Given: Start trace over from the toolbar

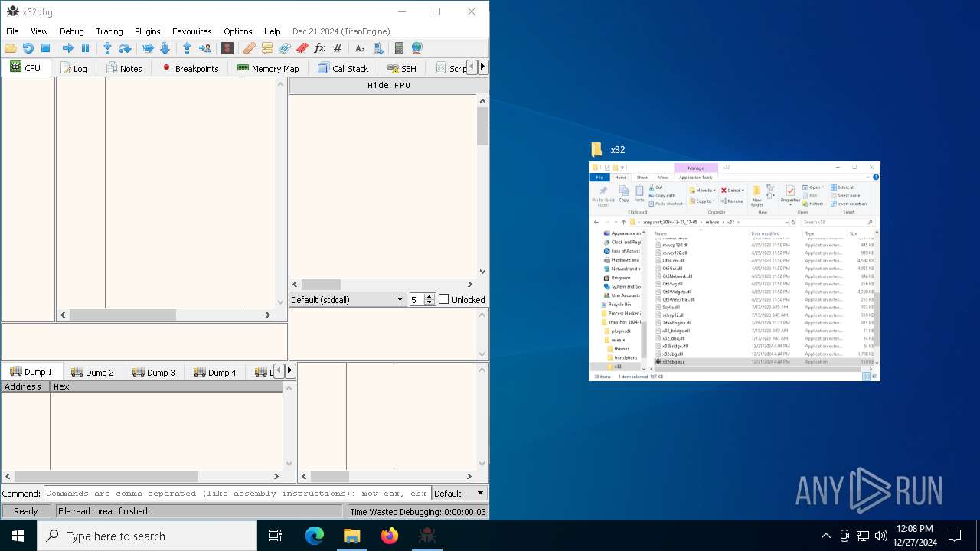Looking at the screenshot, I should tap(165, 48).
